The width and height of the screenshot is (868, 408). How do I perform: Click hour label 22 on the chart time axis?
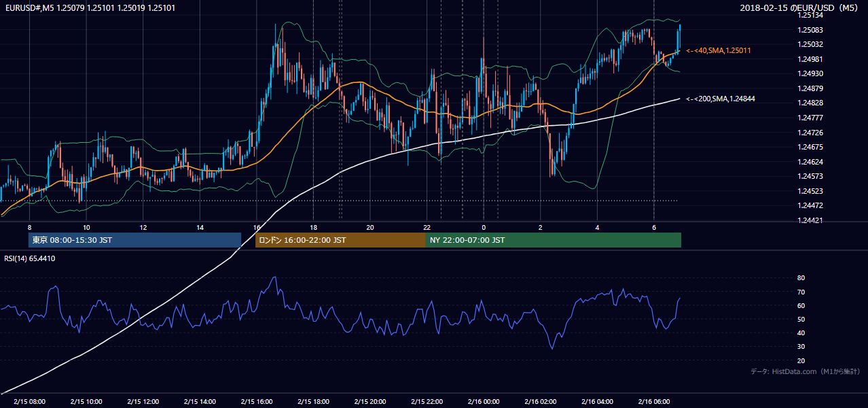[x=427, y=226]
